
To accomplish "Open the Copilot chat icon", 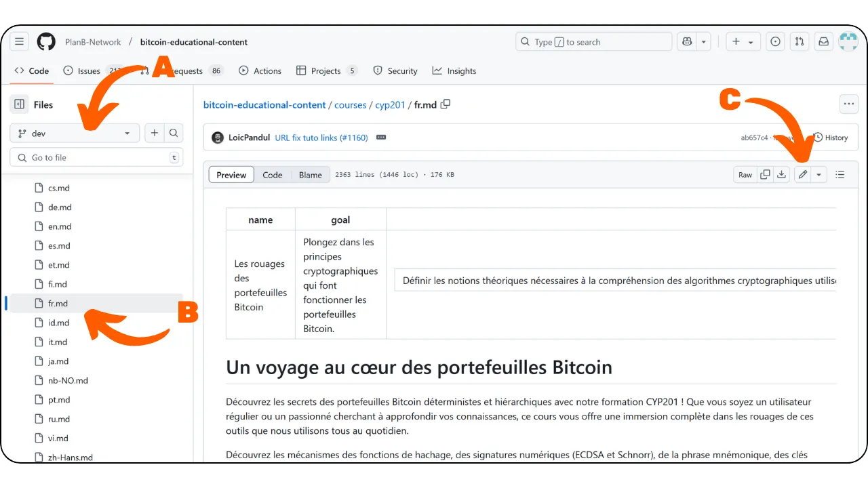I will point(688,42).
